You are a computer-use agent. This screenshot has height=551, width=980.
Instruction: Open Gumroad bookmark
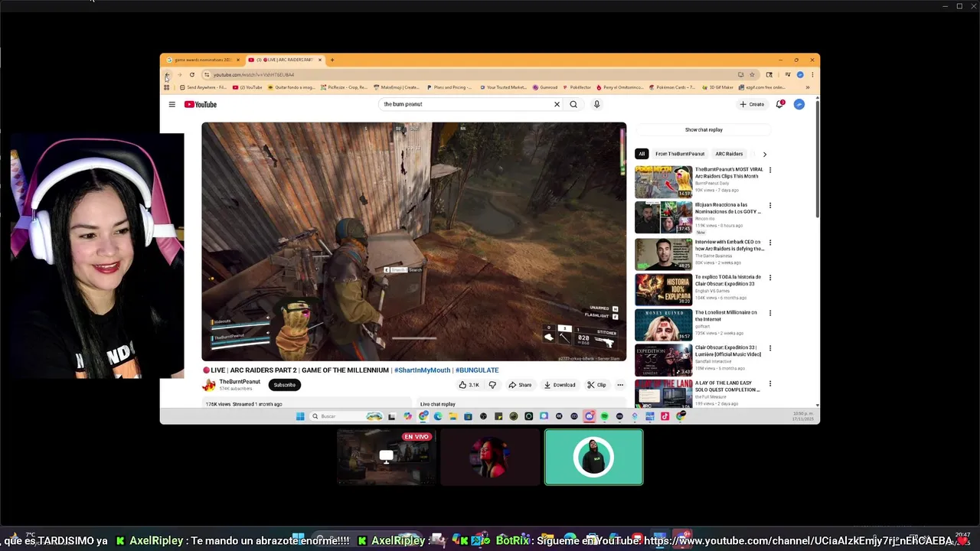pos(545,87)
